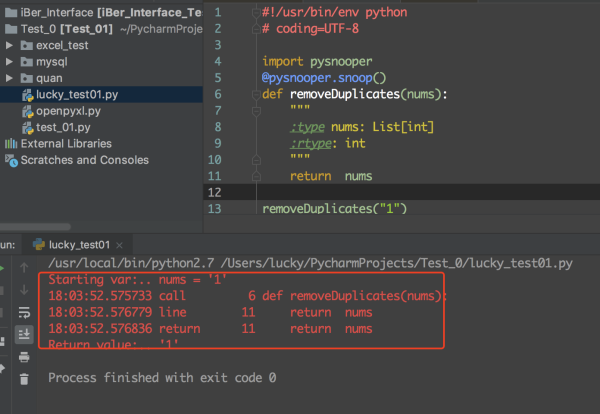Click the green rerun button
Image resolution: width=600 pixels, height=414 pixels.
tap(2, 268)
